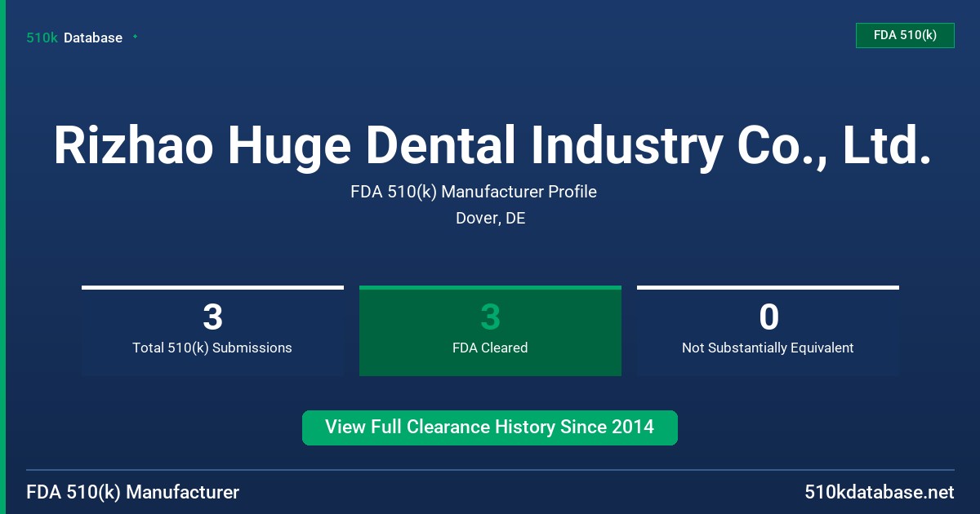This screenshot has height=514, width=980.
Task: Click View Full Clearance History Since 2014
Action: [490, 428]
